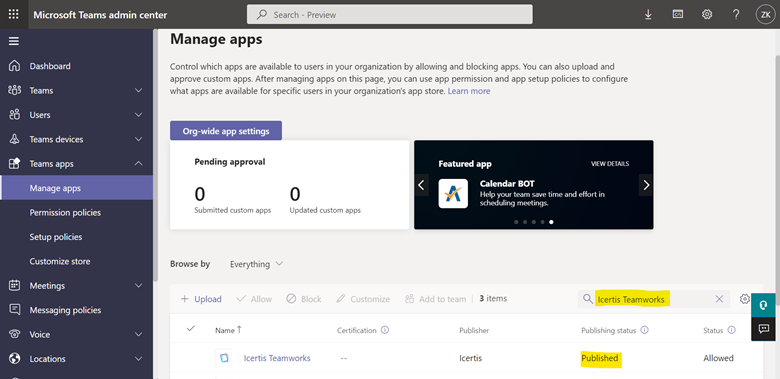This screenshot has width=780, height=379.
Task: Click the Meetings calendar icon
Action: [x=15, y=285]
